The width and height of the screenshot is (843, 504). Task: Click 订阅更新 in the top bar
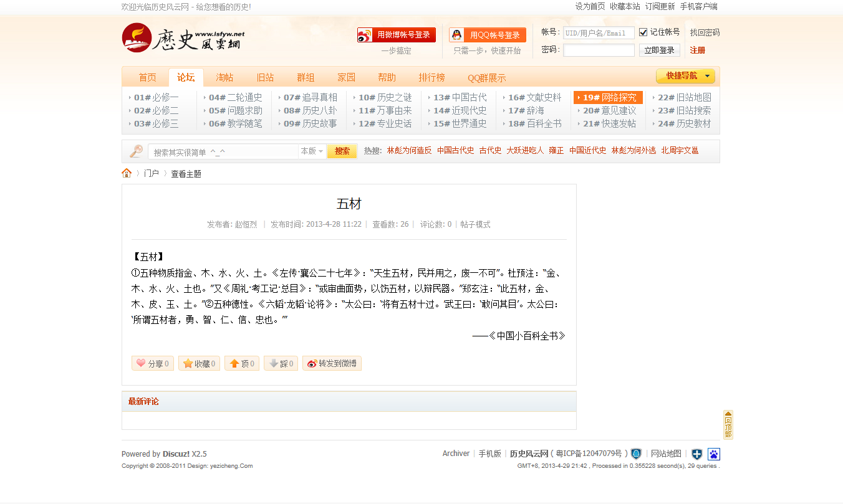tap(660, 6)
